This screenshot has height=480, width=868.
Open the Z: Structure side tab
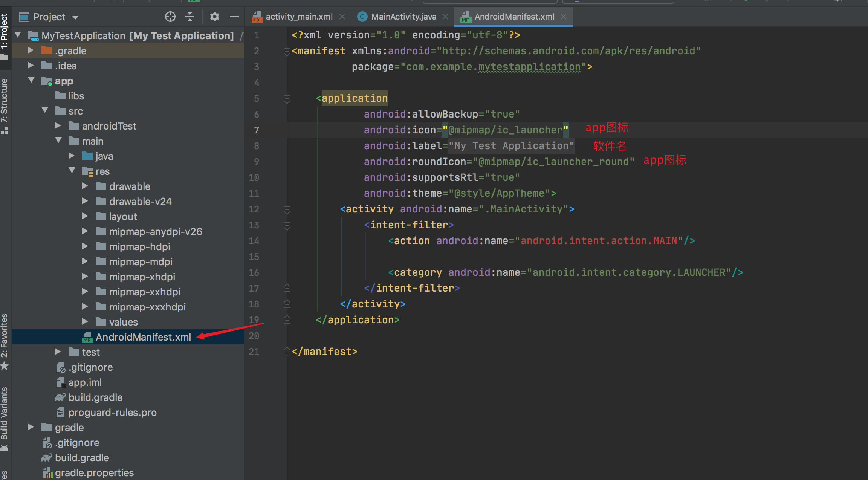point(5,105)
